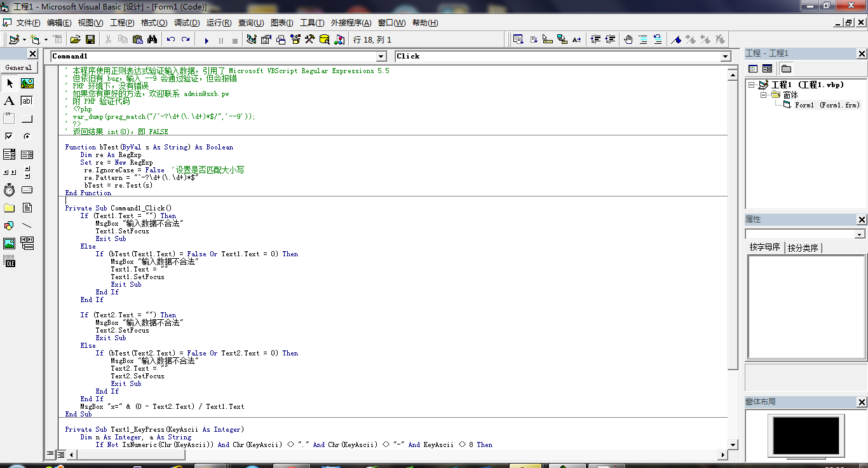Select the OptionButton control in toolbox
The image size is (868, 468).
27,136
